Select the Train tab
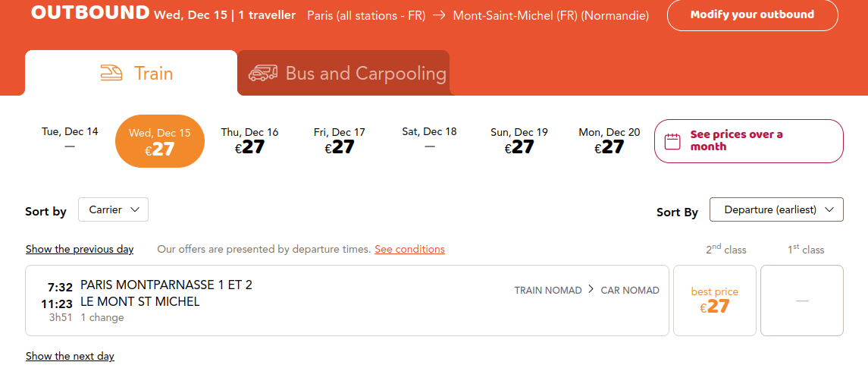 131,73
